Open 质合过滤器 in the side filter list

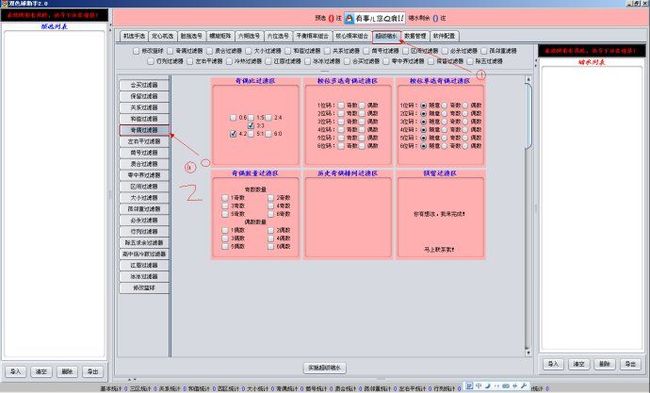[x=144, y=164]
